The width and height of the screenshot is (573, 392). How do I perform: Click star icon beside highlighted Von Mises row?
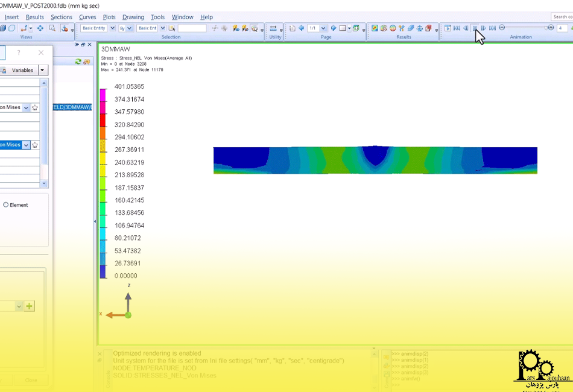tap(35, 145)
